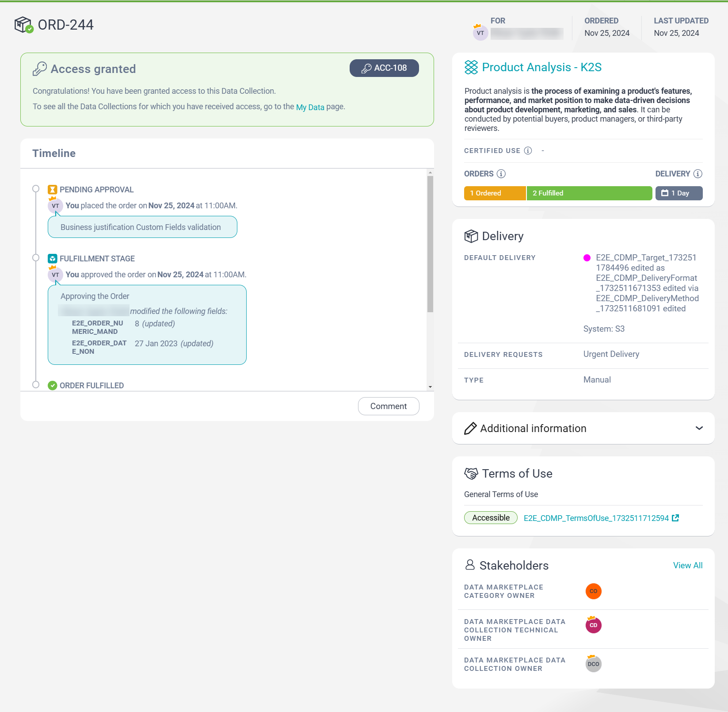Click the DCO data collection owner avatar
This screenshot has height=712, width=728.
pyautogui.click(x=594, y=664)
